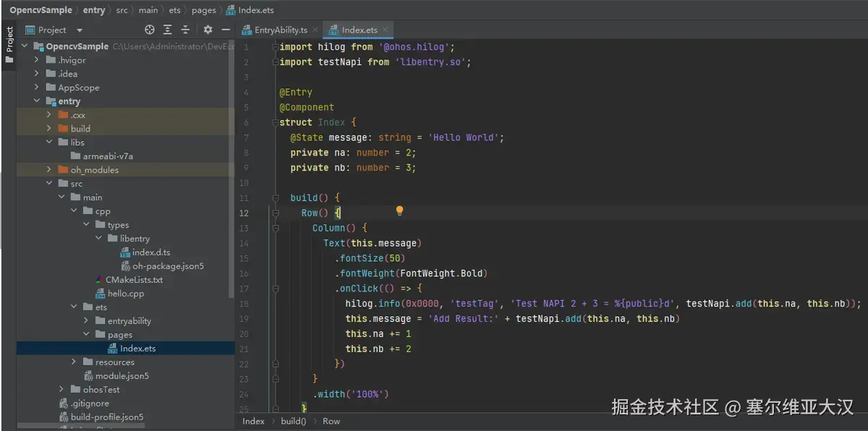Viewport: 868px width, 431px height.
Task: Click entry in the navigation breadcrumb
Action: pyautogui.click(x=94, y=10)
